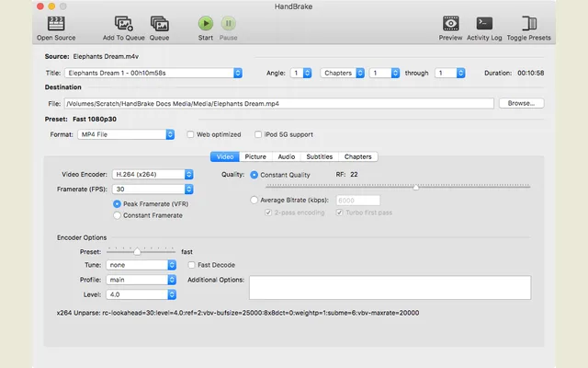Select Constant Framerate radio button
Screen dimensions: 588x368
tap(117, 215)
